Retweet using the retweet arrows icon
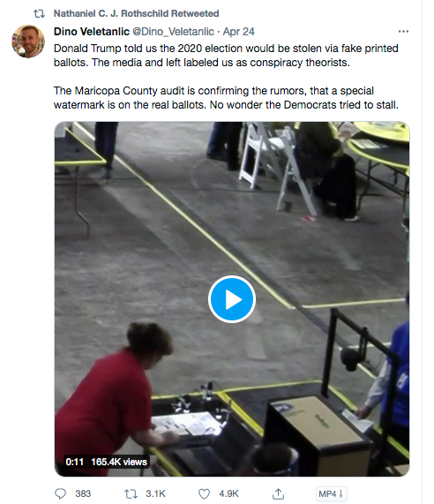Screen dimensions: 434x504 coord(131,493)
